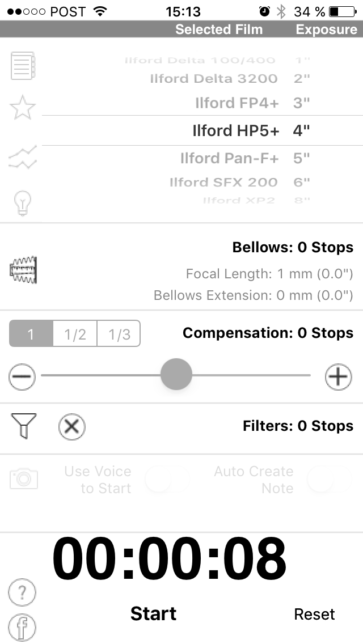The height and width of the screenshot is (644, 363).
Task: Tap the light bulb icon
Action: [x=23, y=202]
